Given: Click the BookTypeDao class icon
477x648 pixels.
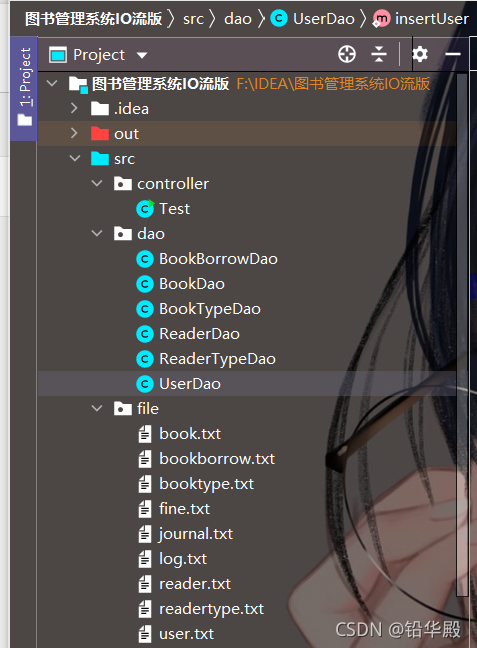Looking at the screenshot, I should click(145, 309).
